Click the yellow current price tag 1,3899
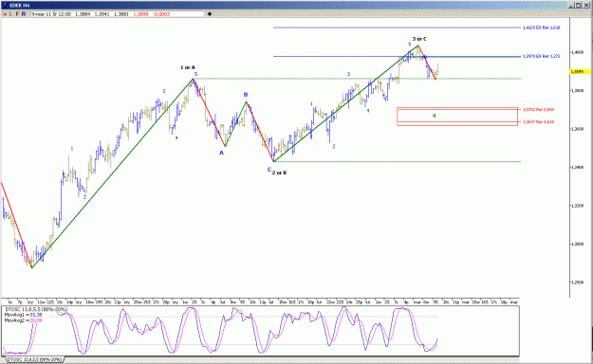 581,71
